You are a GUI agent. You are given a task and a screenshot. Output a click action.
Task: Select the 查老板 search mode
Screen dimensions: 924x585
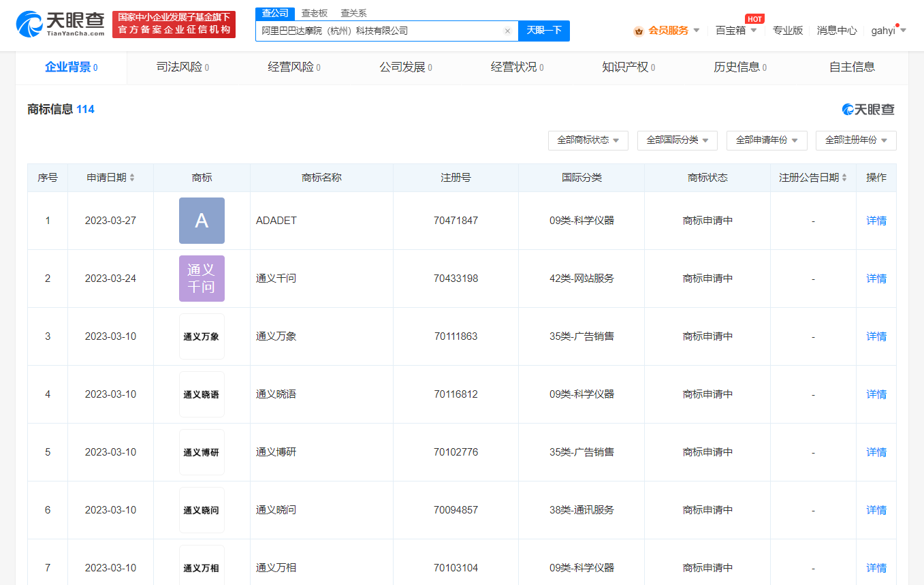313,12
